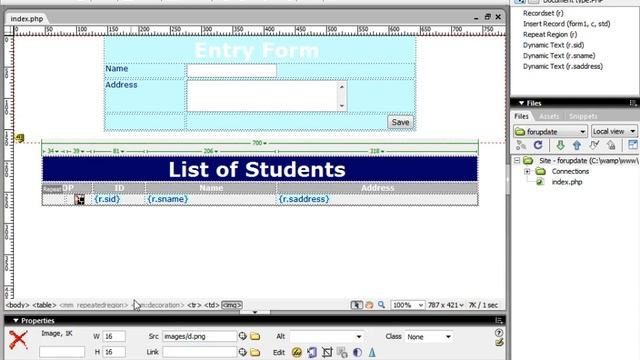Collapse the Site - forupdate tree node
Screen dimensions: 640x360
517,160
